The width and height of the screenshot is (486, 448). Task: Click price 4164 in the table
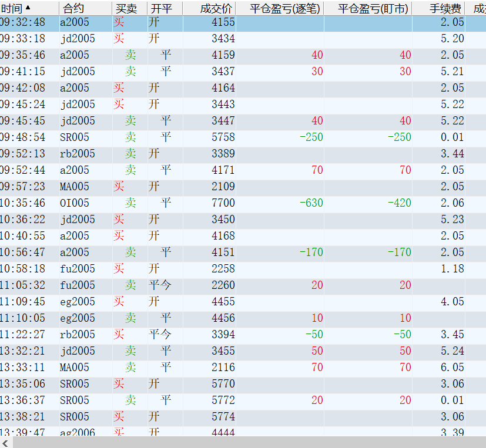point(223,88)
